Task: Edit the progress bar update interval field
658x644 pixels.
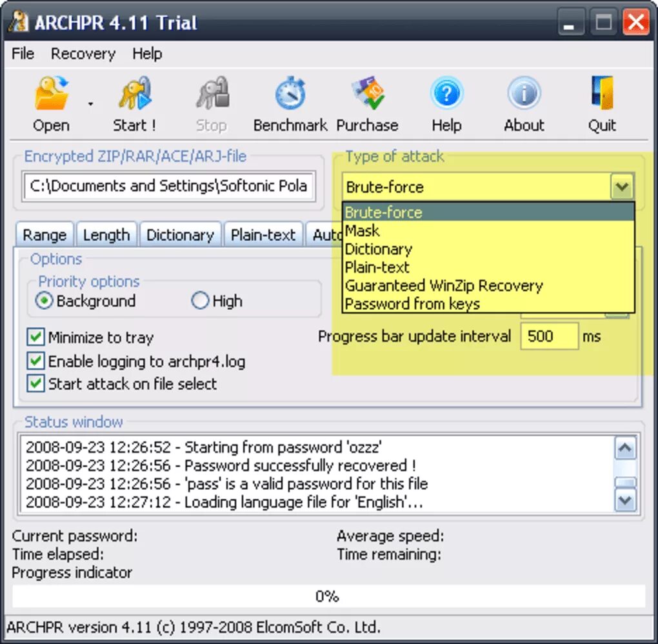Action: pos(550,336)
